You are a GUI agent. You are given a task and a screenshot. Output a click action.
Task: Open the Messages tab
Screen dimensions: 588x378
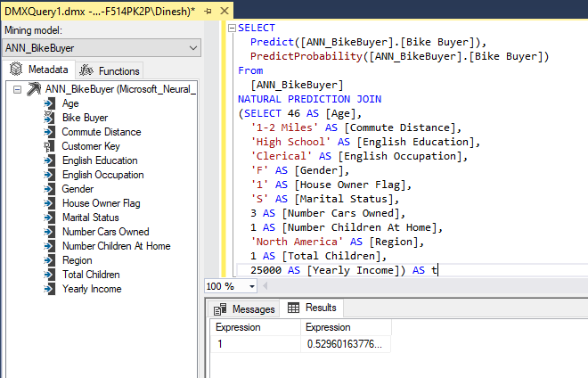(x=244, y=309)
